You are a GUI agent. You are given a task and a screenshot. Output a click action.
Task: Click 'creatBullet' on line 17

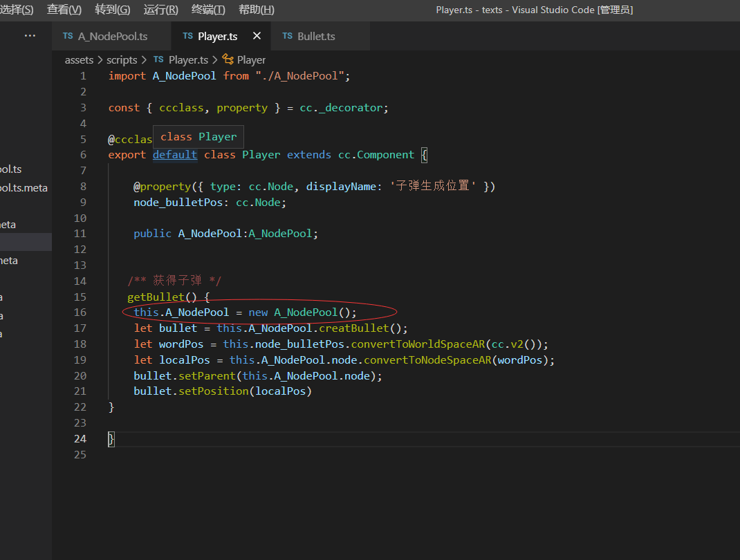354,328
